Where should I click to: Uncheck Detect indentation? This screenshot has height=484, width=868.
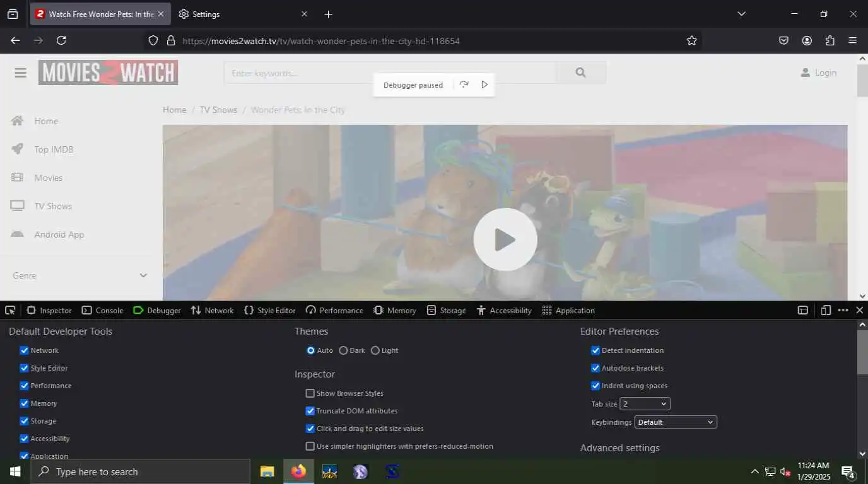(595, 350)
